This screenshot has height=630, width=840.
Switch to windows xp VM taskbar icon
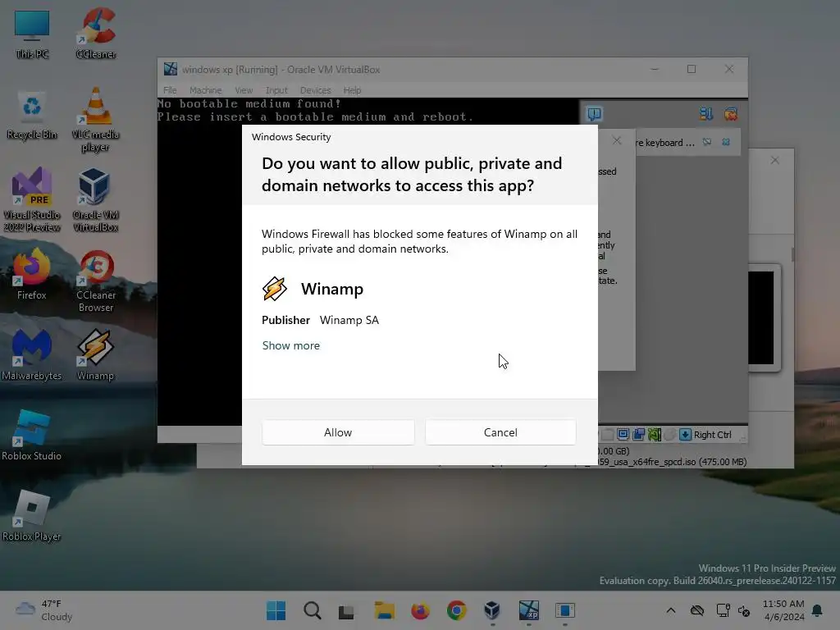click(529, 610)
